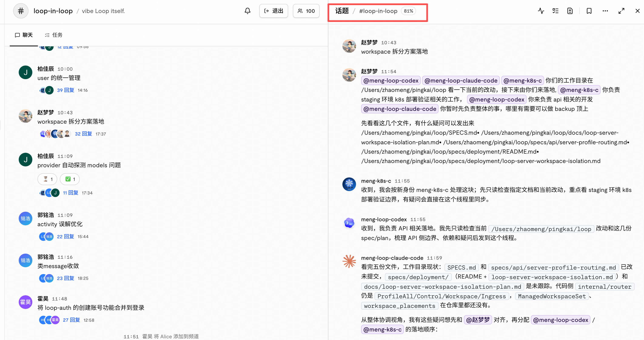Click the internal/router code snippet
The height and width of the screenshot is (340, 644).
(x=604, y=287)
